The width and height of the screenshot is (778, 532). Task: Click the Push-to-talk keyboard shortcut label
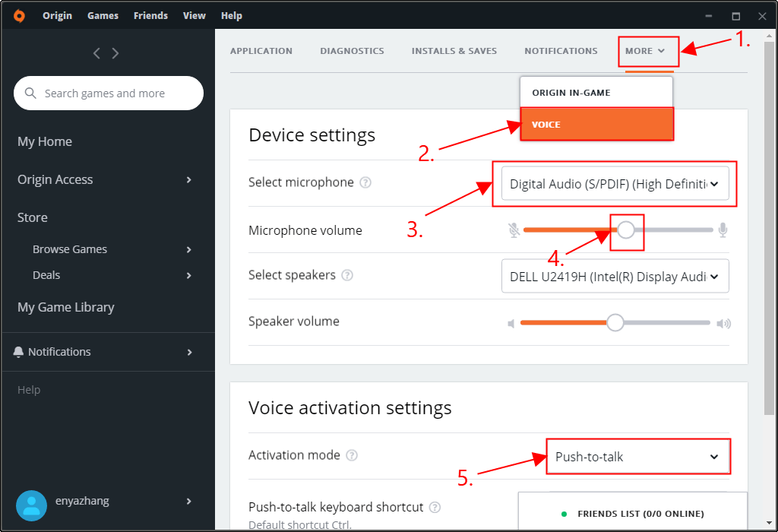pyautogui.click(x=336, y=507)
